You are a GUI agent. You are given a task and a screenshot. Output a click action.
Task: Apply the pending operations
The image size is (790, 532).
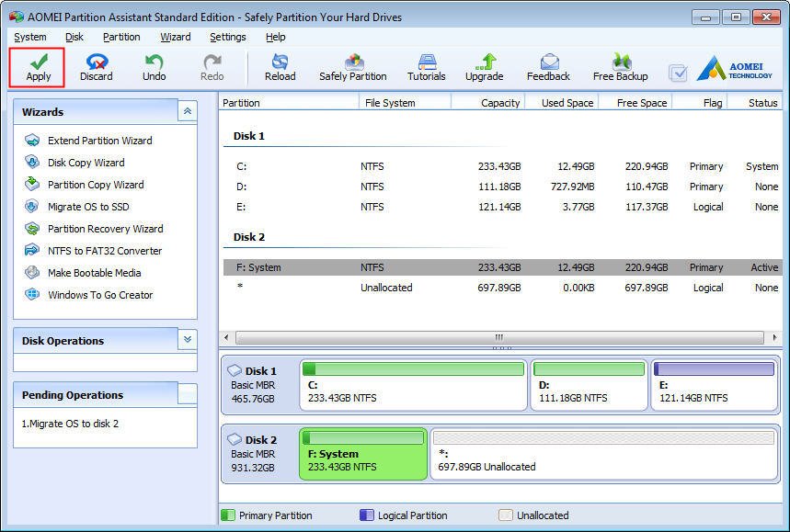39,67
